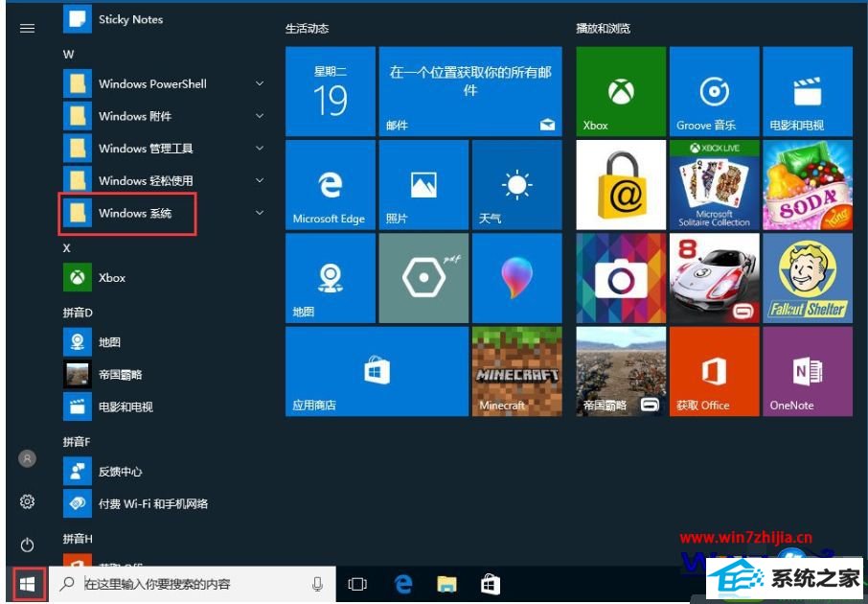Open 地图 from the app list
Screen dimensions: 868x604
pos(166,342)
